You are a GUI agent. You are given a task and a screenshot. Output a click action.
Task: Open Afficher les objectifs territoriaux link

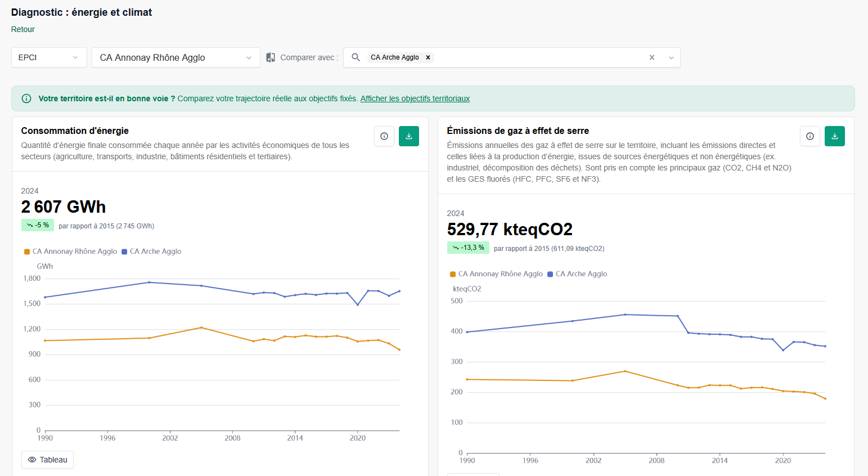click(415, 98)
